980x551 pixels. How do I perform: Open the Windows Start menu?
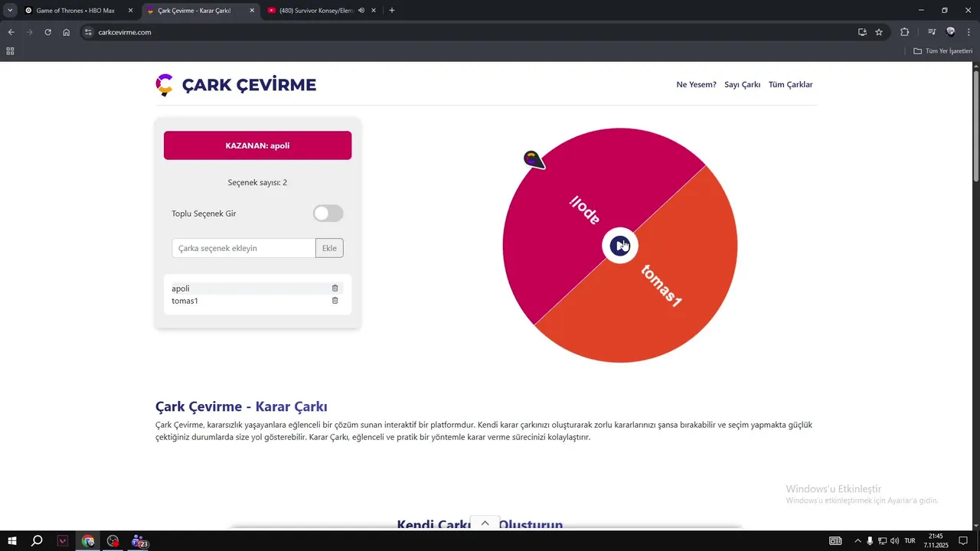pos(11,541)
